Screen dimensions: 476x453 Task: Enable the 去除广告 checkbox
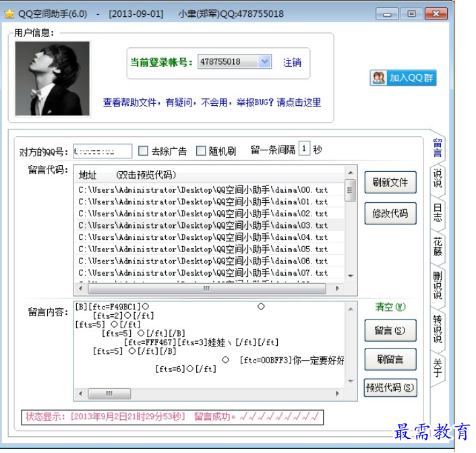point(143,151)
